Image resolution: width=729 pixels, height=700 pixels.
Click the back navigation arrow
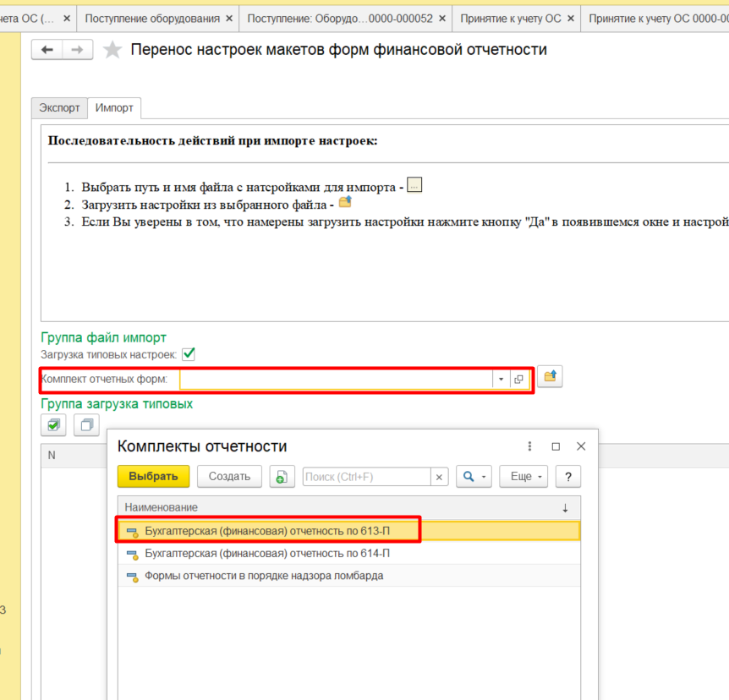click(47, 51)
